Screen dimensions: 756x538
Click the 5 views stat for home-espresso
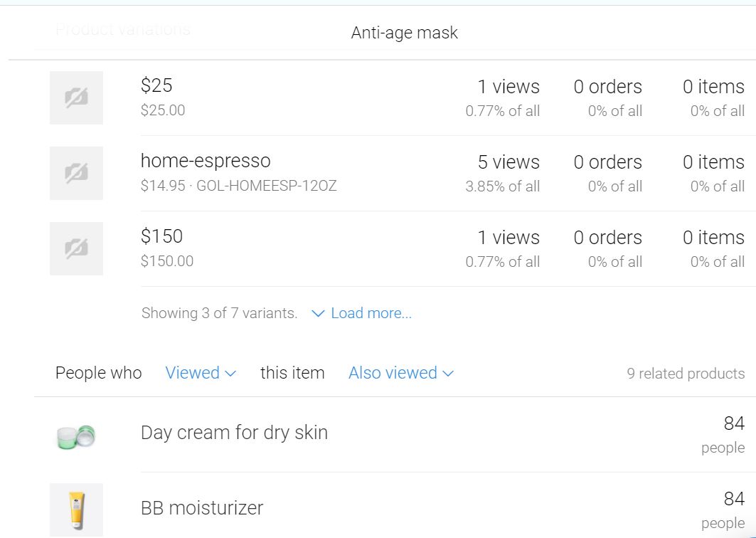pos(509,162)
